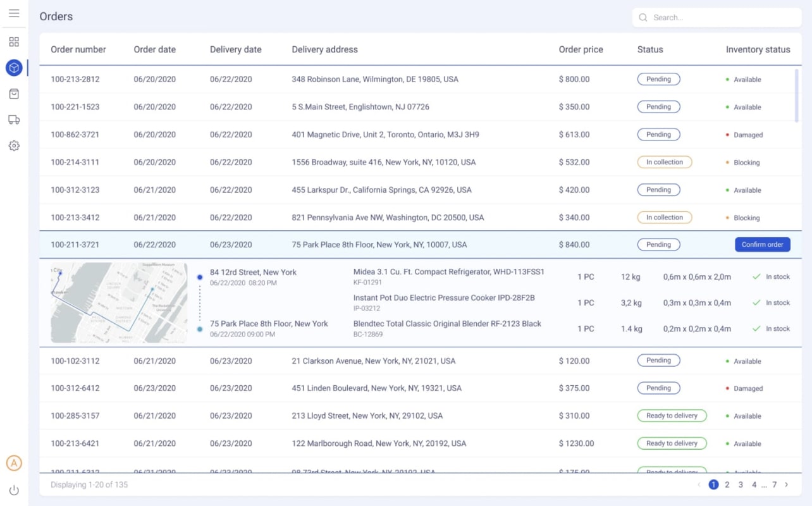Open the Orders box icon in sidebar
812x506 pixels.
[14, 67]
